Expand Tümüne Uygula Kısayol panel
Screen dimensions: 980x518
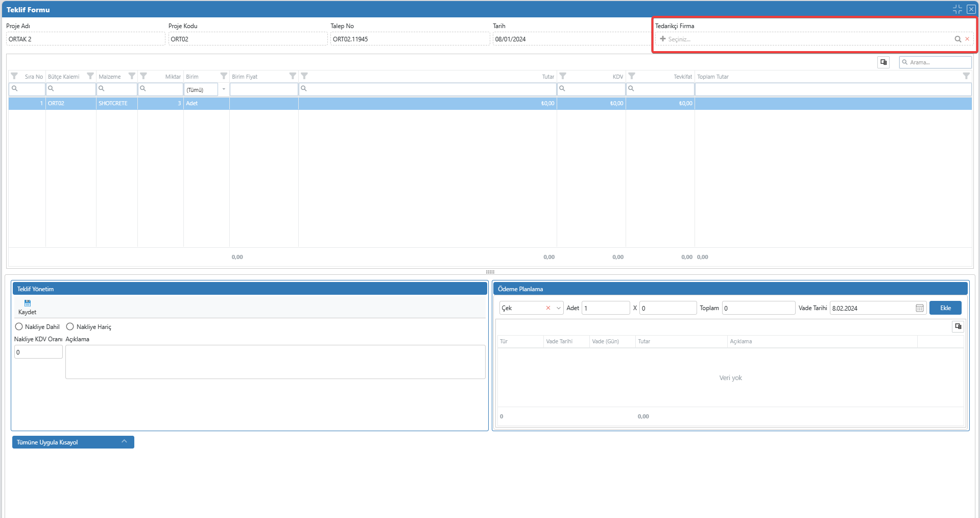coord(124,442)
